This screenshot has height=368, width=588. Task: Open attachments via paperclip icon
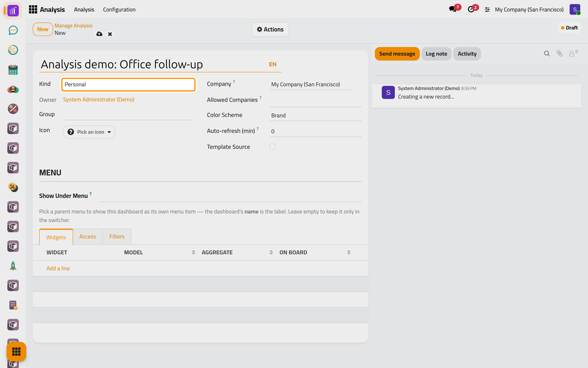[x=559, y=54]
